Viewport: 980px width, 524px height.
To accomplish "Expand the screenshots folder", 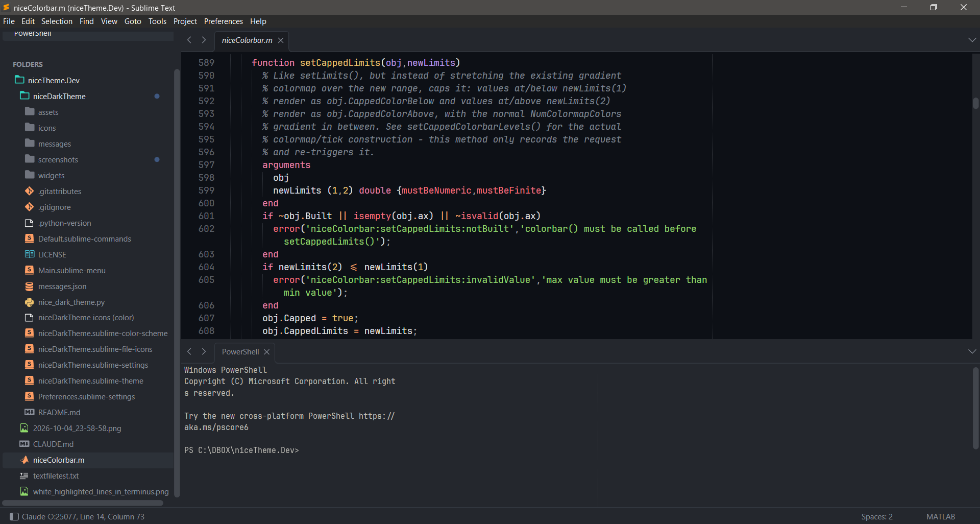I will [30, 159].
